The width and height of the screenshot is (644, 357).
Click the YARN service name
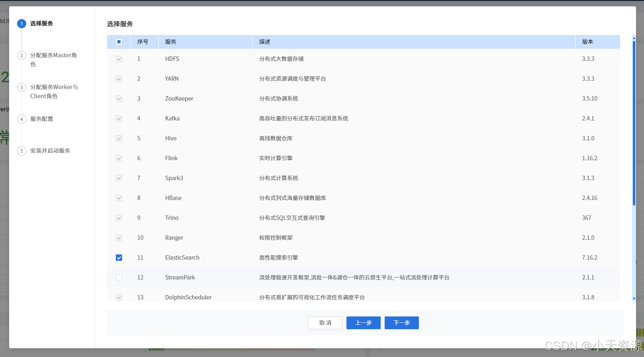(172, 79)
